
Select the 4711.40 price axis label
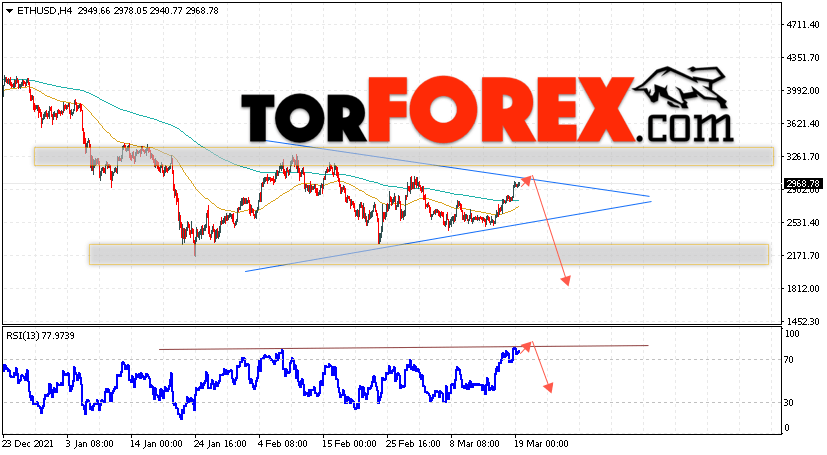click(x=802, y=25)
